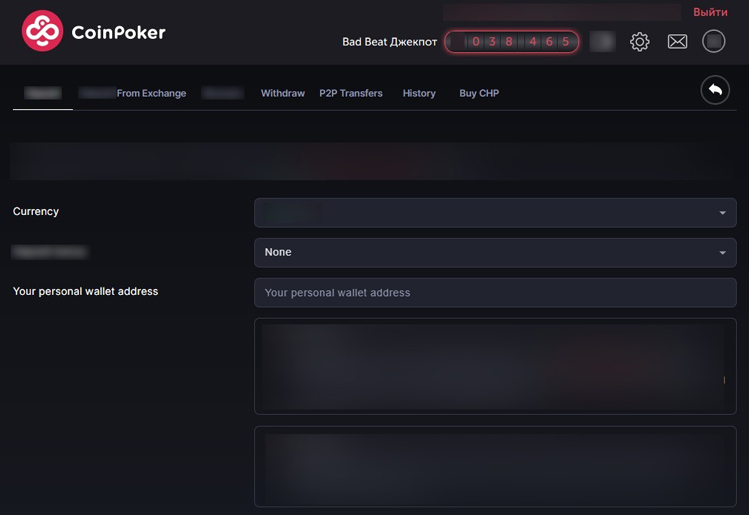The height and width of the screenshot is (515, 749).
Task: Expand the Currency dropdown
Action: point(495,213)
